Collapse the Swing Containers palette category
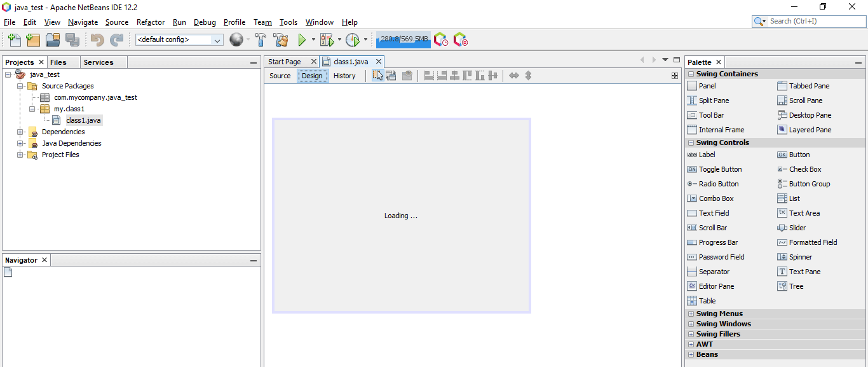The image size is (868, 367). coord(691,74)
